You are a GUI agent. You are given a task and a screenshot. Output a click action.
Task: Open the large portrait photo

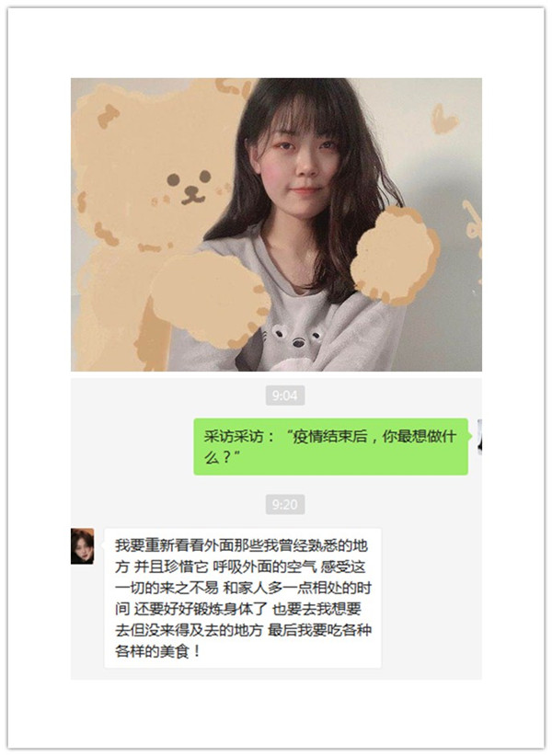(276, 224)
